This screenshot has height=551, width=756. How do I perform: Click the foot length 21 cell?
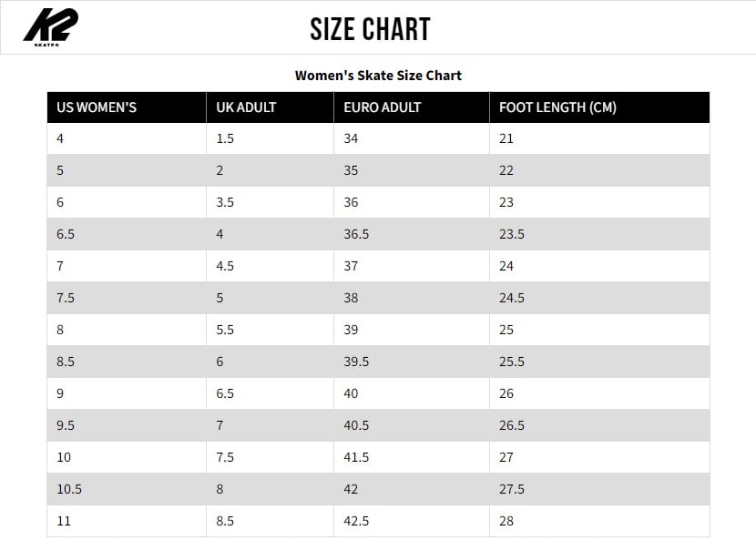pyautogui.click(x=506, y=138)
